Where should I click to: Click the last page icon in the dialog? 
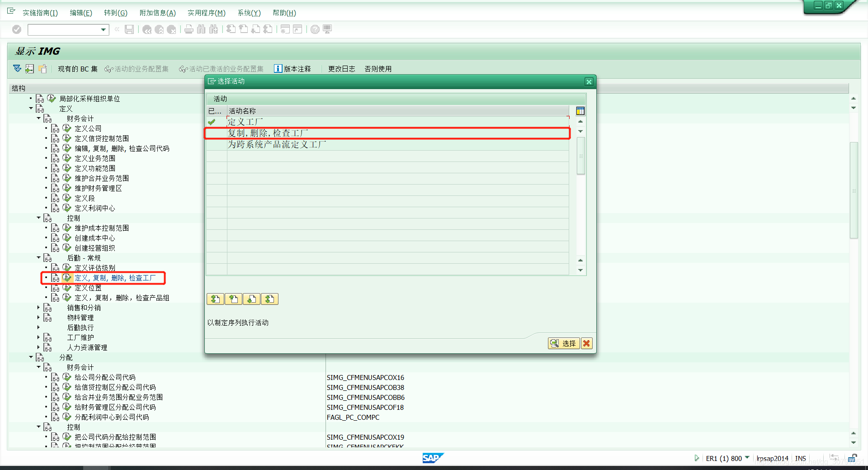(x=270, y=299)
